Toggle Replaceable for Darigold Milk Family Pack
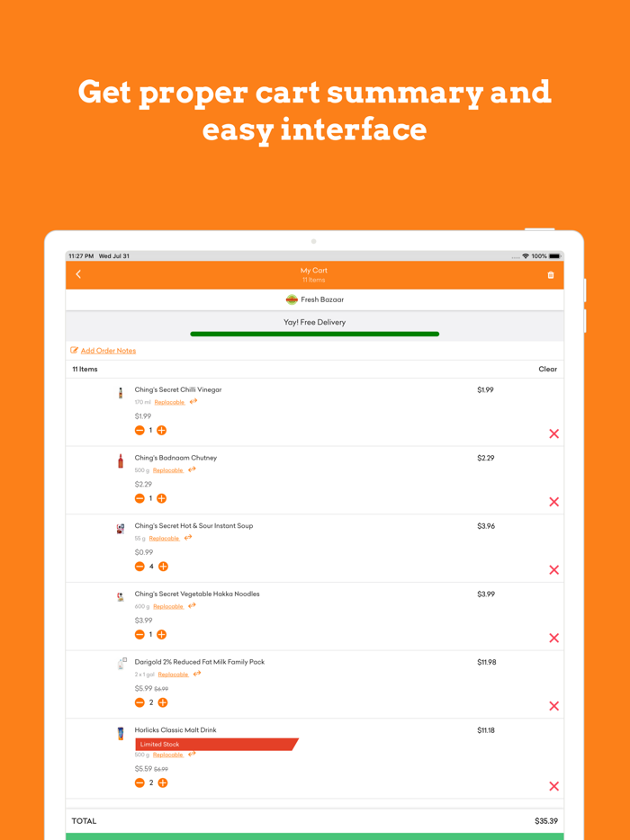Viewport: 630px width, 840px height. 173,675
